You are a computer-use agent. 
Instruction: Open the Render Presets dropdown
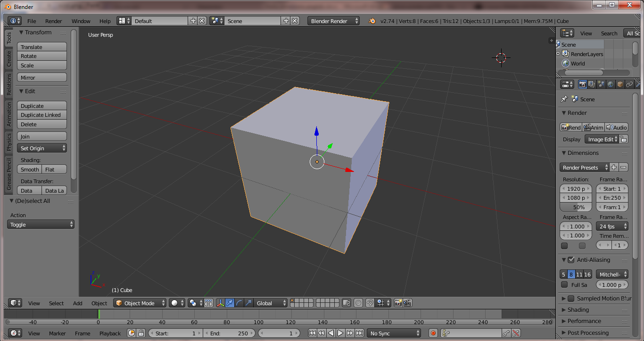pyautogui.click(x=585, y=167)
